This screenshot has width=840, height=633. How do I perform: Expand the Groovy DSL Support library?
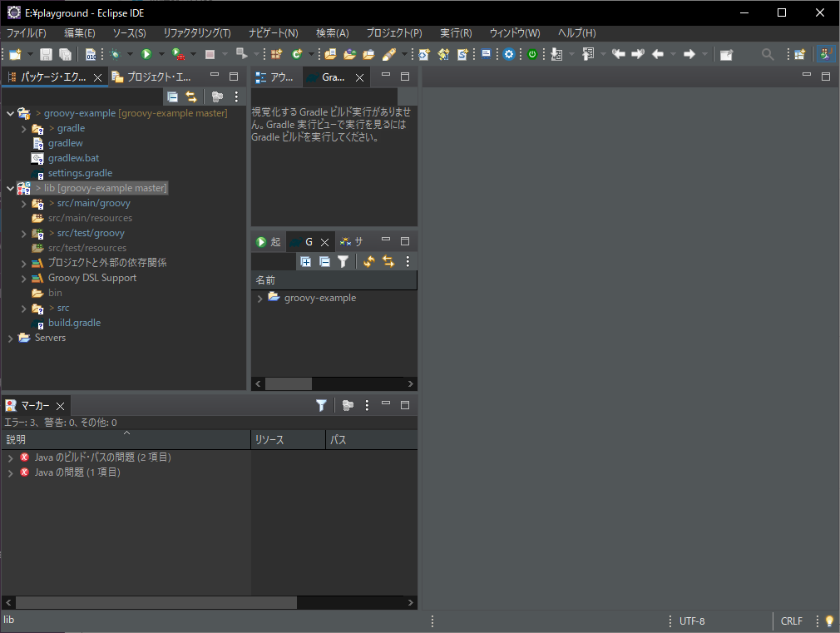tap(23, 279)
